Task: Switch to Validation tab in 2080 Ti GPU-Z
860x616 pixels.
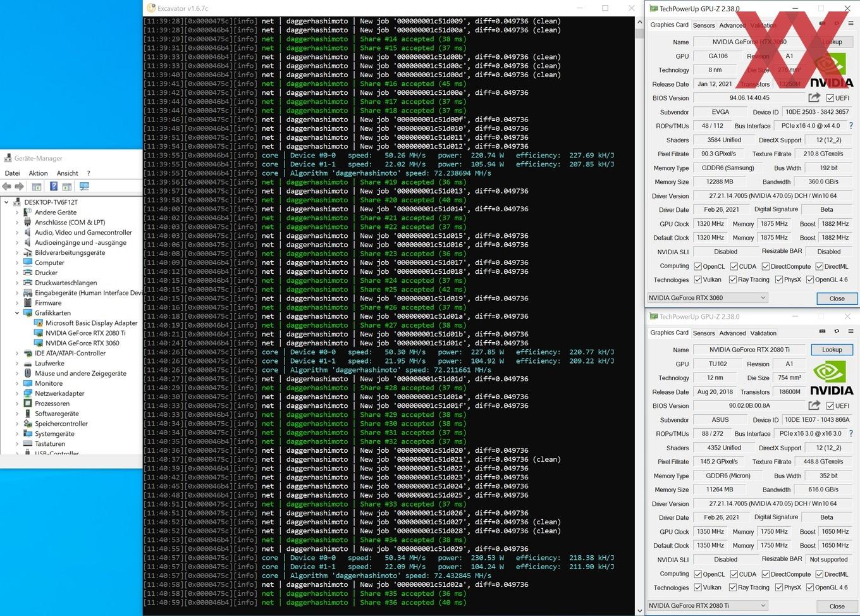Action: [763, 333]
